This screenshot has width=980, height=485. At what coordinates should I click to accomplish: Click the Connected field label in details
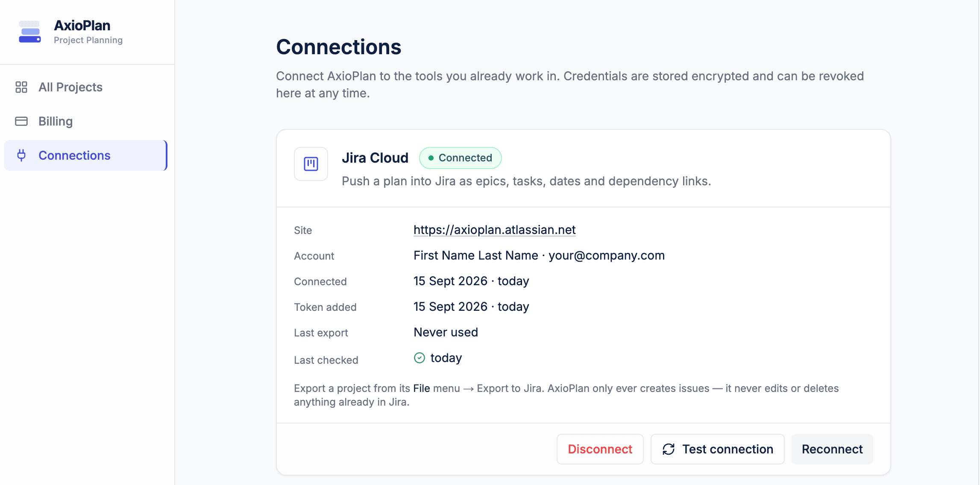click(x=320, y=281)
